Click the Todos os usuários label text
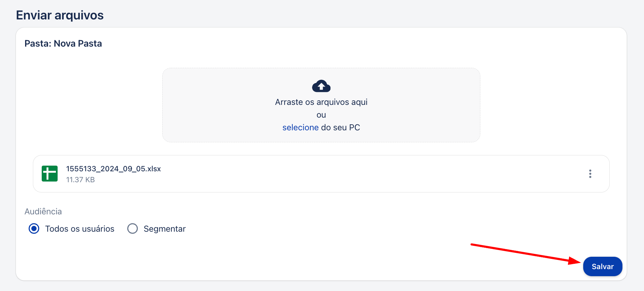644x291 pixels. [x=80, y=229]
